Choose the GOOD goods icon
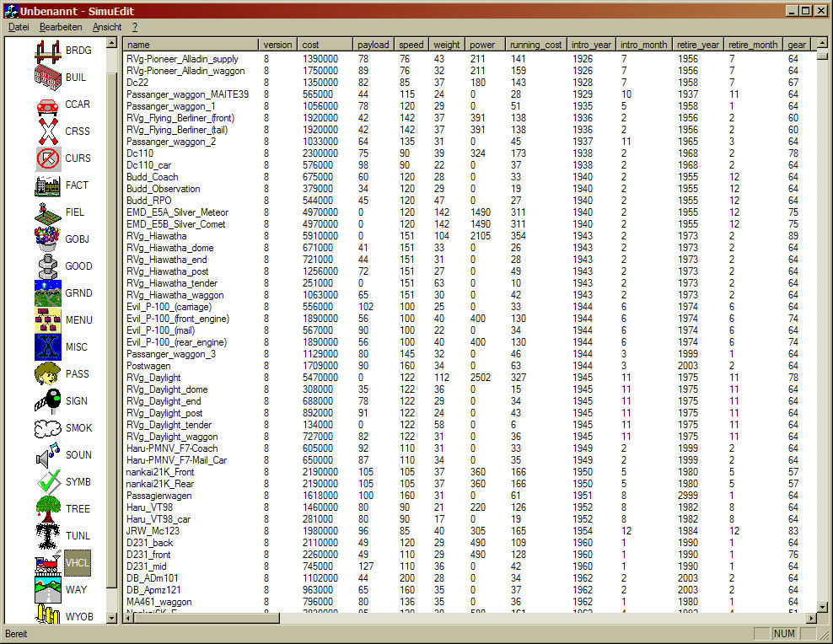Viewport: 833px width, 644px height. 48,266
